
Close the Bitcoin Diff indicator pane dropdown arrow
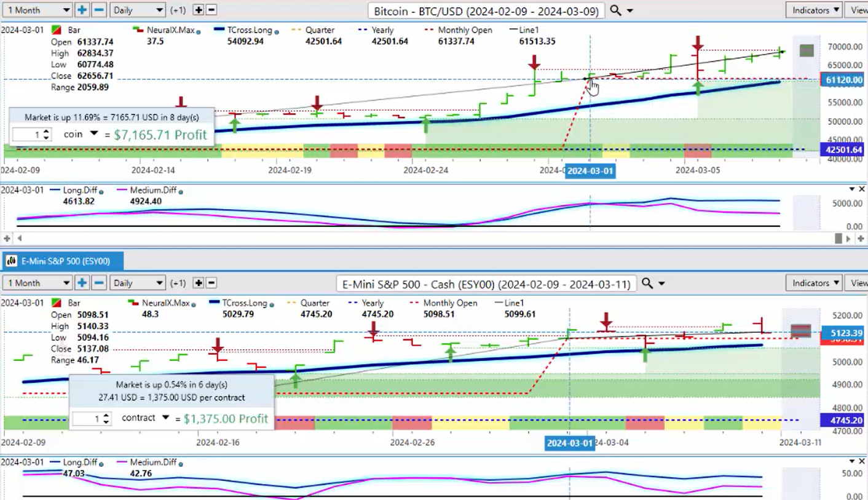[852, 189]
